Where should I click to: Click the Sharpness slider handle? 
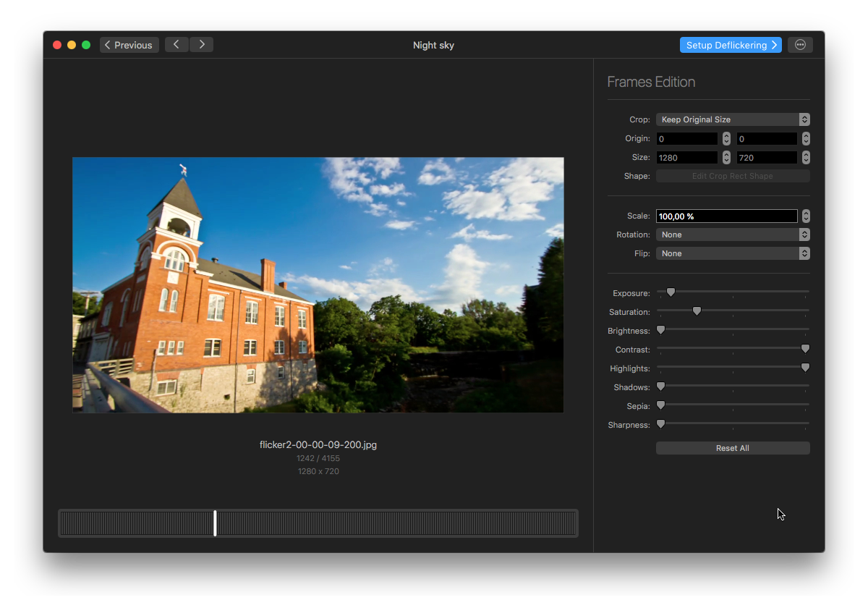(660, 424)
